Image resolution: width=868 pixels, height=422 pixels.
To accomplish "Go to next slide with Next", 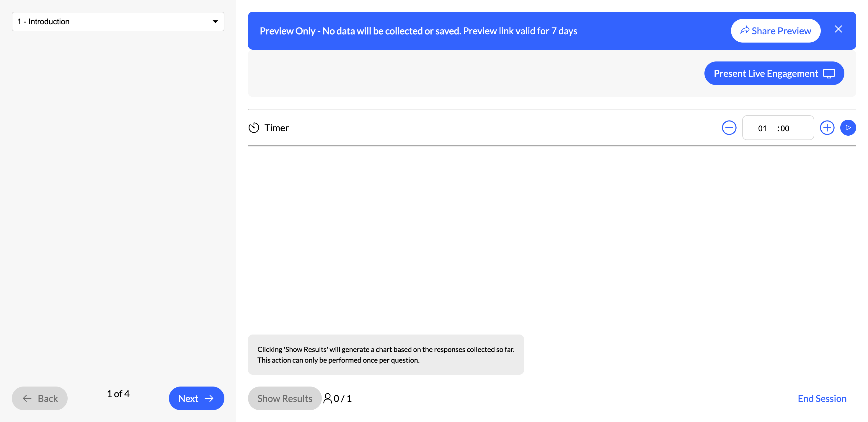I will (x=196, y=398).
